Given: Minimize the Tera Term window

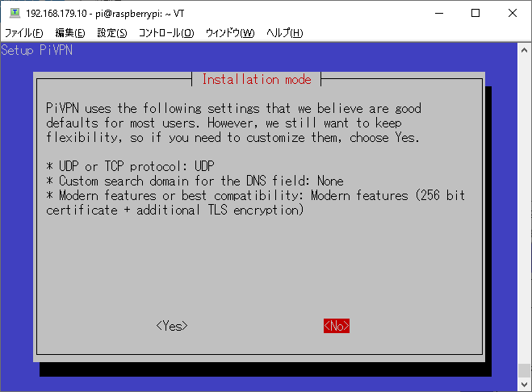Looking at the screenshot, I should (x=439, y=13).
